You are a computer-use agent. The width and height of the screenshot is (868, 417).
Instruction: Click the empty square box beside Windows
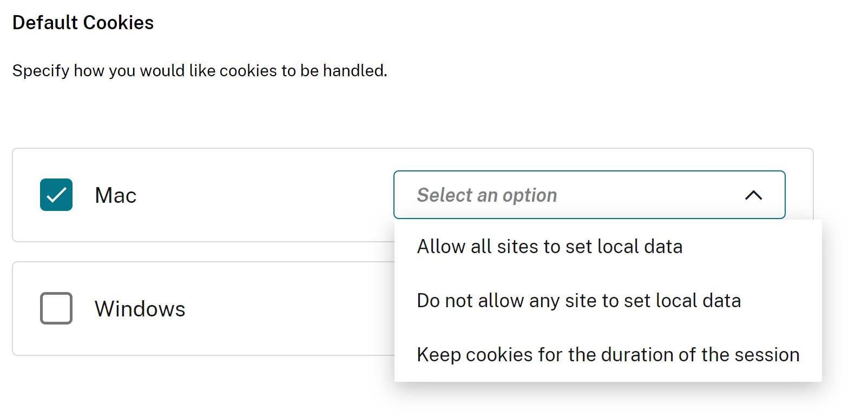click(x=56, y=308)
